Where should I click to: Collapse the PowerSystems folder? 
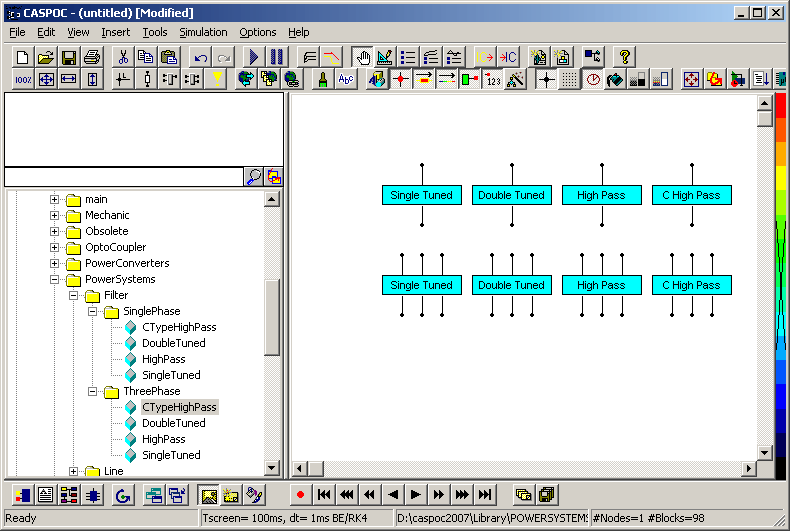pos(54,280)
